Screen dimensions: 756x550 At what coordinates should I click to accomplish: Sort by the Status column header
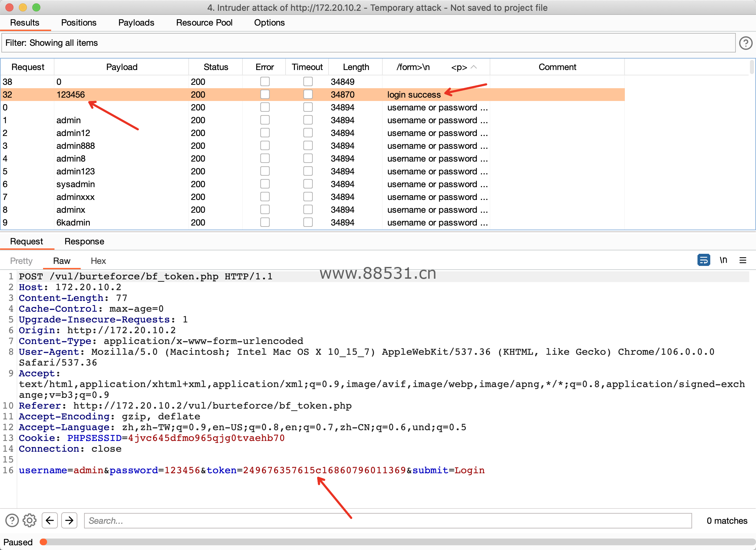pos(216,67)
